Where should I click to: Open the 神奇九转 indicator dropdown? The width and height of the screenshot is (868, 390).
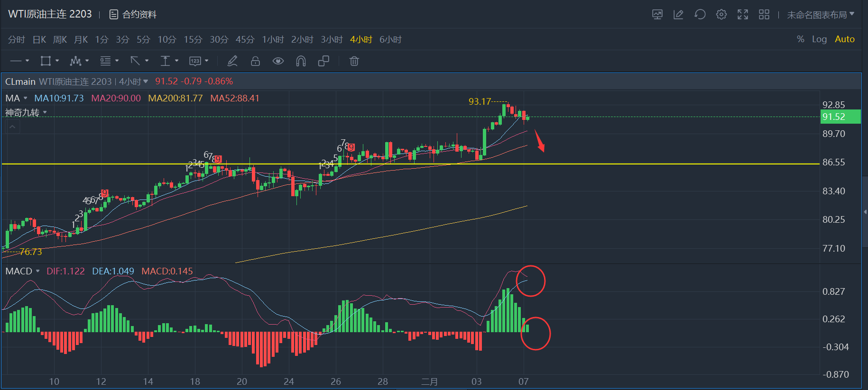45,112
